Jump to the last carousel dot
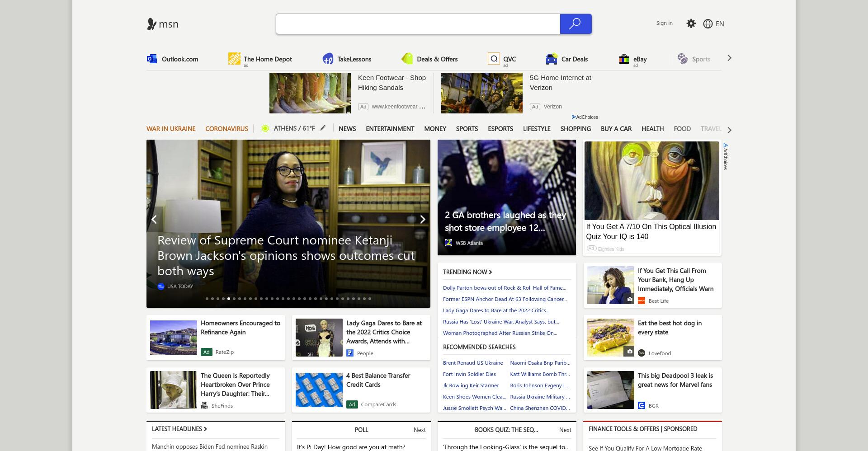Image resolution: width=868 pixels, height=451 pixels. pos(370,299)
